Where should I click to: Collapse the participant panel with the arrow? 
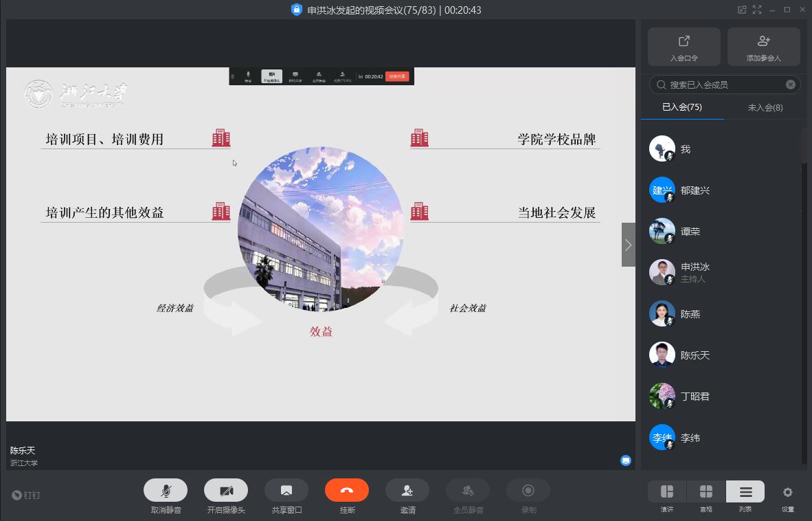pos(628,245)
